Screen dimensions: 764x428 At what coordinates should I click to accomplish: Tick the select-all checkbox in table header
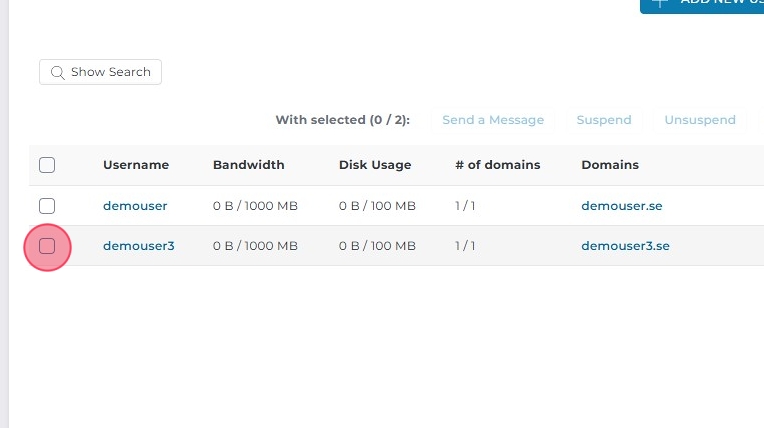click(47, 165)
